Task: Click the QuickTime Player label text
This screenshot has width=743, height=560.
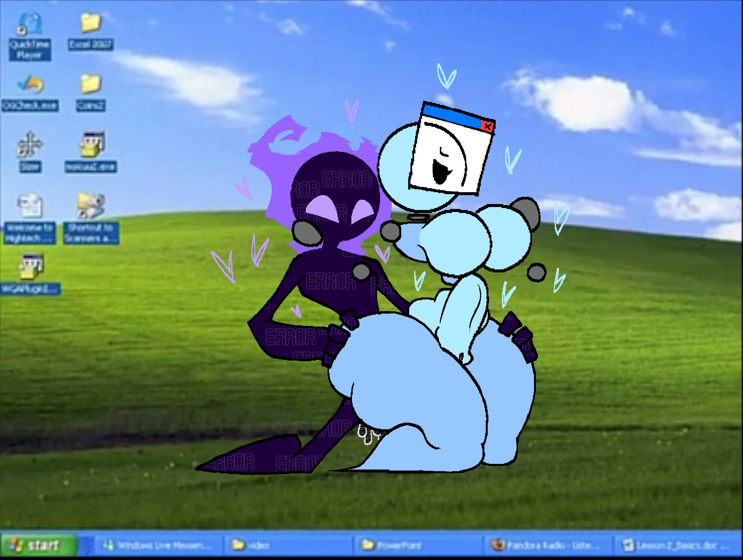Action: point(30,50)
